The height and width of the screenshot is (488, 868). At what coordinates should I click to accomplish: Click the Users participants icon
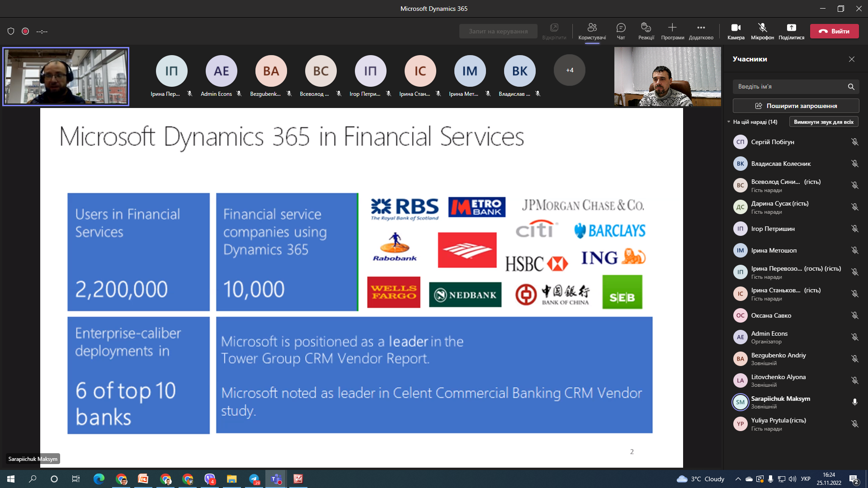pyautogui.click(x=592, y=28)
